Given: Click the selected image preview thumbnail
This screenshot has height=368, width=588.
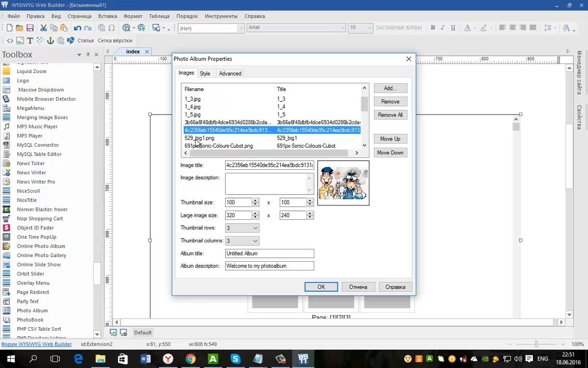Looking at the screenshot, I should tap(343, 183).
